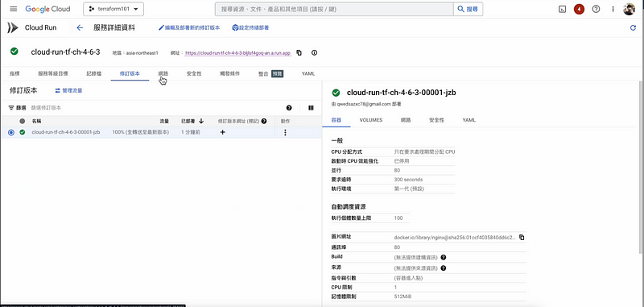Switch to the VOLUMES tab
This screenshot has width=644, height=307.
coord(371,120)
